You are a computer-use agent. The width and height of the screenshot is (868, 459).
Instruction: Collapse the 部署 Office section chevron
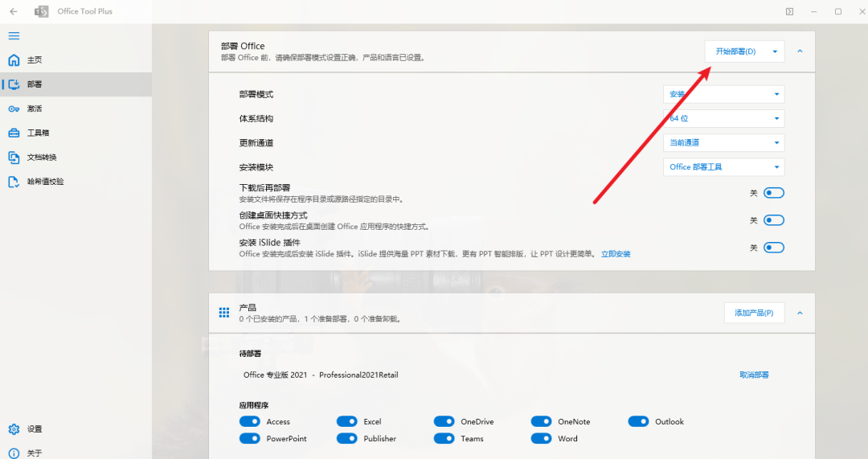(x=800, y=51)
